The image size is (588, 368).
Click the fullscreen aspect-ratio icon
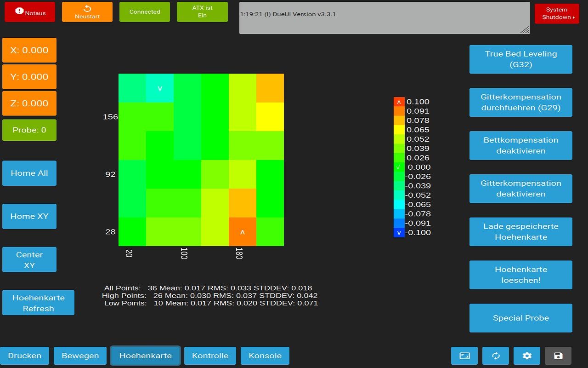(x=465, y=356)
